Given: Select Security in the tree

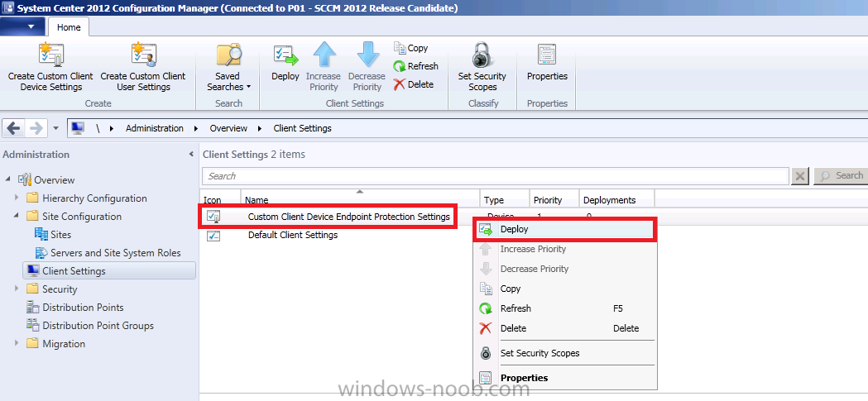Looking at the screenshot, I should click(60, 289).
